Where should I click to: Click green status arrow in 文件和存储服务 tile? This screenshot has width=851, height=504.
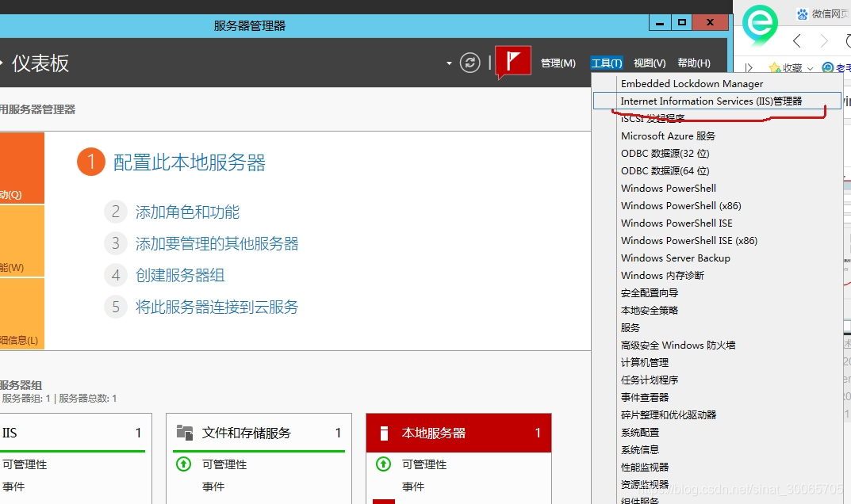coord(184,464)
